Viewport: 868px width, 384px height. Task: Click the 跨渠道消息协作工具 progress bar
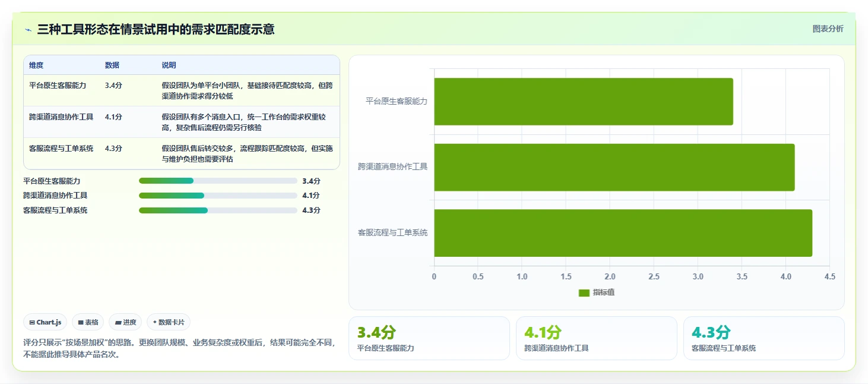(x=218, y=196)
